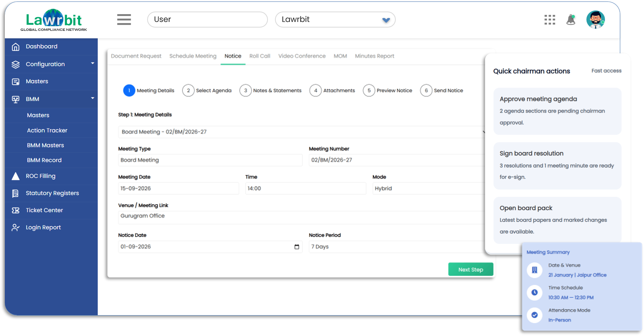Click the Next Step button

471,269
